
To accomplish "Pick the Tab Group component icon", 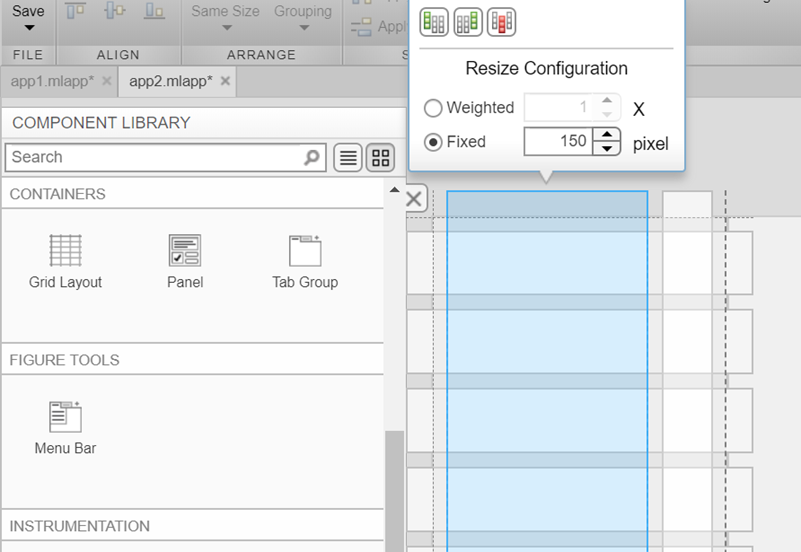I will (305, 250).
